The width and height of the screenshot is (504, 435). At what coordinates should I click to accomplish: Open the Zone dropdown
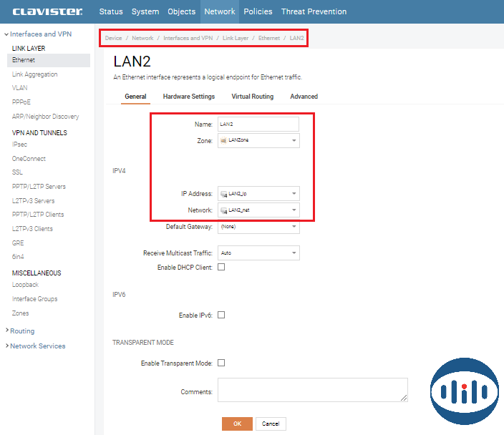click(258, 141)
